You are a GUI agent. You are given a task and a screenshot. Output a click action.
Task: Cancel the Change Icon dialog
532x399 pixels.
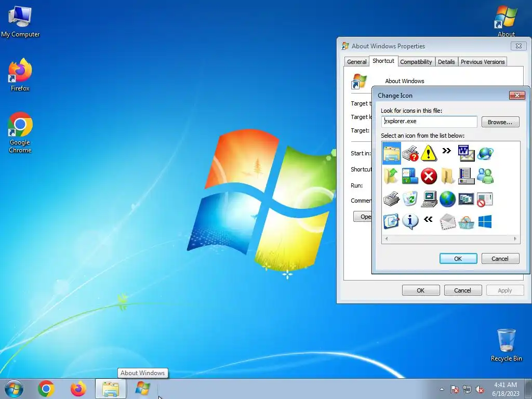[x=500, y=259]
